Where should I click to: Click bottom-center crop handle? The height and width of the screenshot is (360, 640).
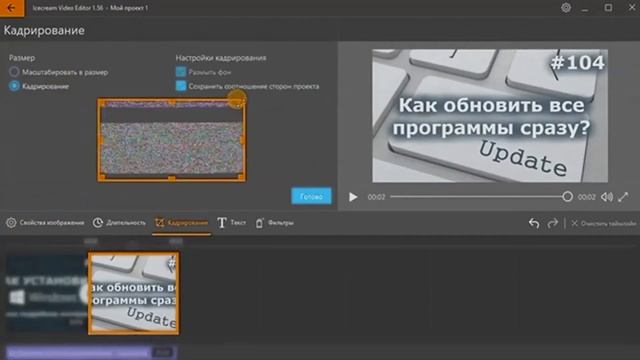pyautogui.click(x=172, y=178)
